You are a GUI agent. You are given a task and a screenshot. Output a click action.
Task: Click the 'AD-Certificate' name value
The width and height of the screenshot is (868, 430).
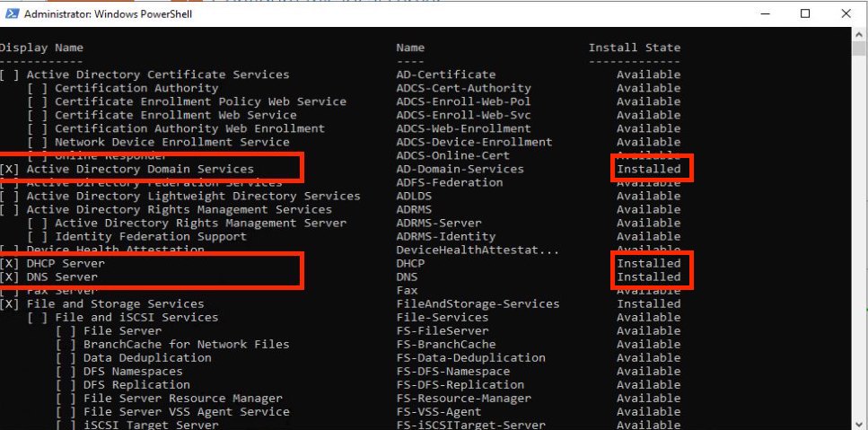click(x=446, y=75)
